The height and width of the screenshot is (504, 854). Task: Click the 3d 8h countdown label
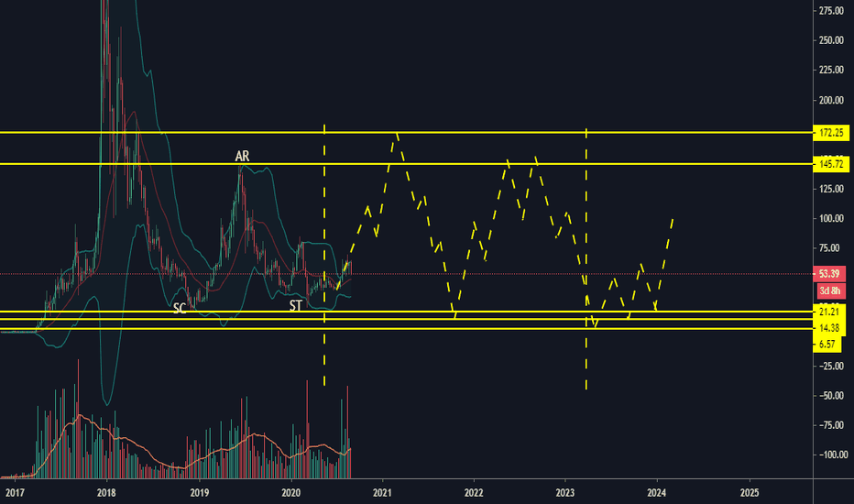(829, 290)
